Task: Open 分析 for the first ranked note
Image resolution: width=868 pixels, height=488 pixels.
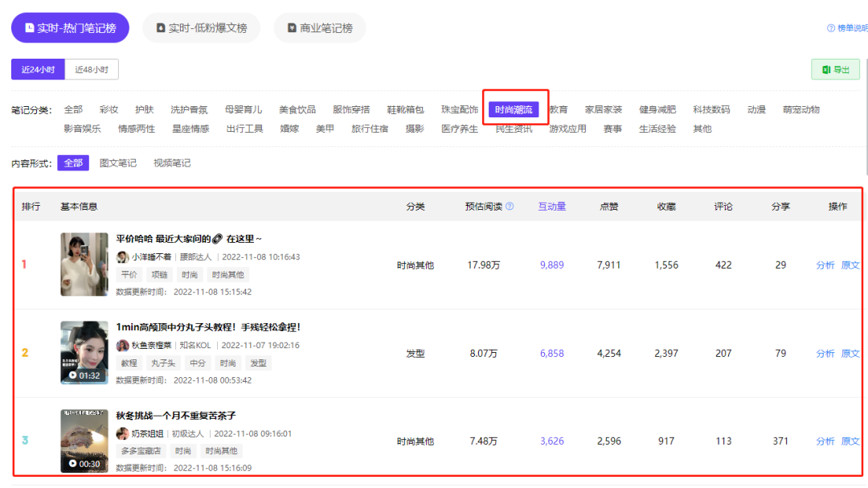Action: pos(825,265)
